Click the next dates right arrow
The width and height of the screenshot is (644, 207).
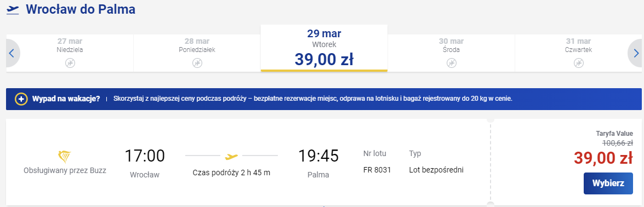pos(636,54)
